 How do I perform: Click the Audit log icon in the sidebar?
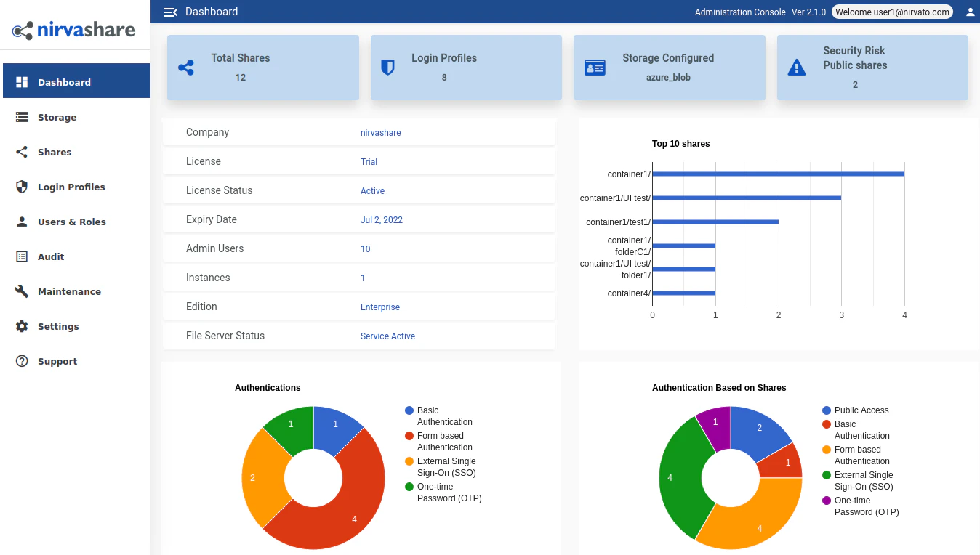(23, 256)
